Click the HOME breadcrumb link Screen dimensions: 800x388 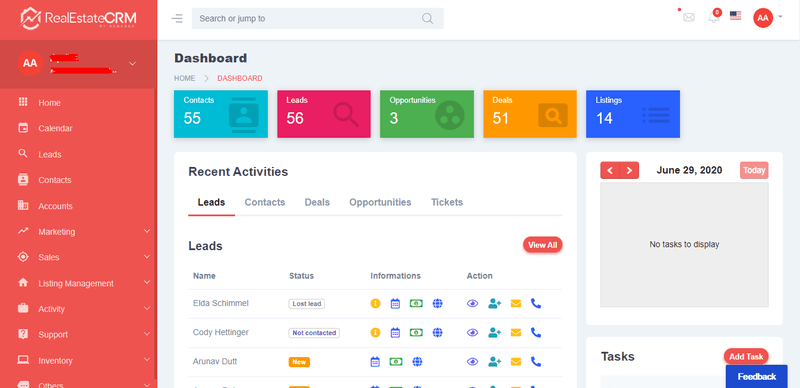coord(185,78)
